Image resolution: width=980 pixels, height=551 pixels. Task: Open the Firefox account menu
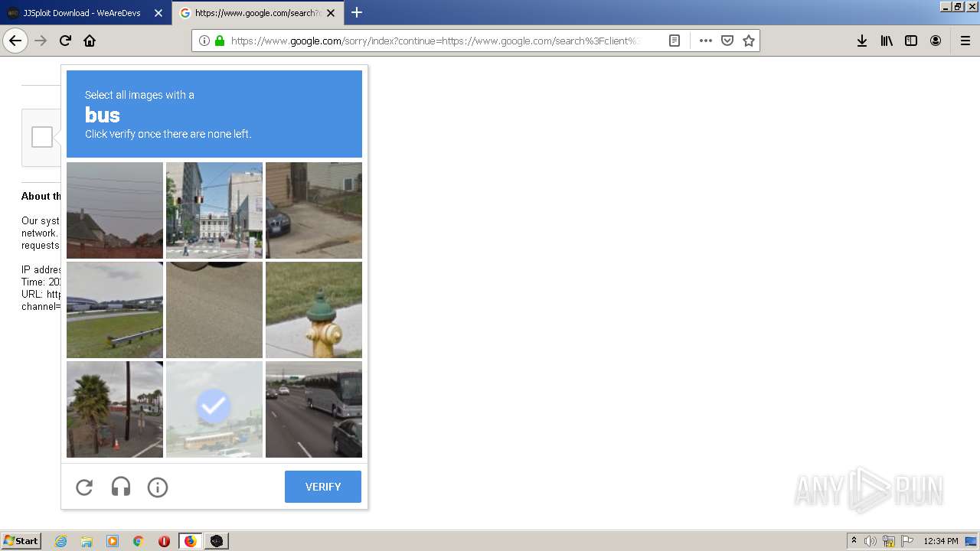pos(936,41)
